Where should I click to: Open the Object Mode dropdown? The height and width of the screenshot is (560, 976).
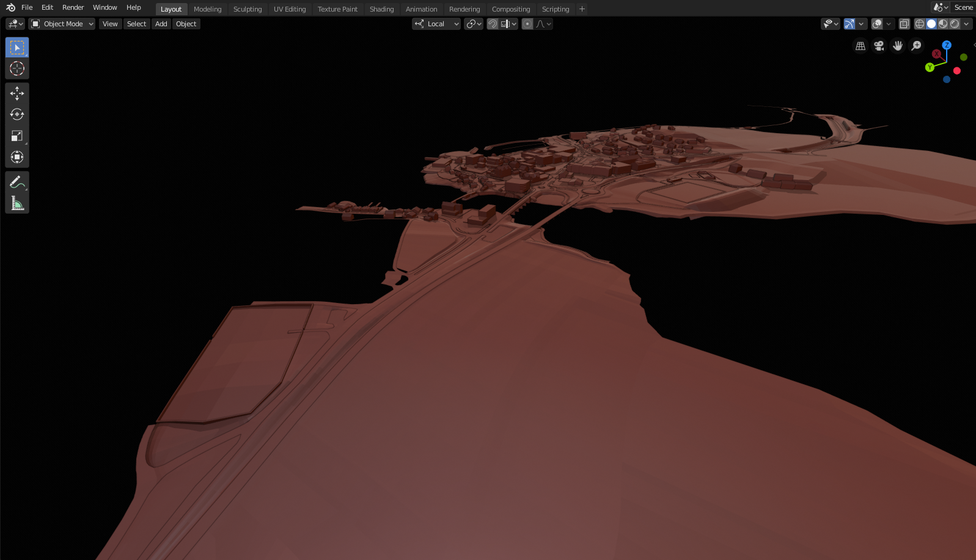pyautogui.click(x=62, y=24)
